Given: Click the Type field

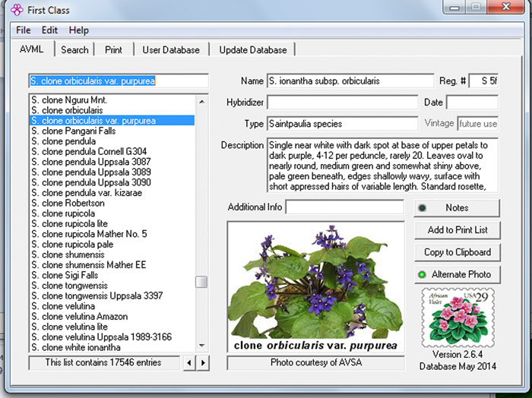Looking at the screenshot, I should coord(343,124).
